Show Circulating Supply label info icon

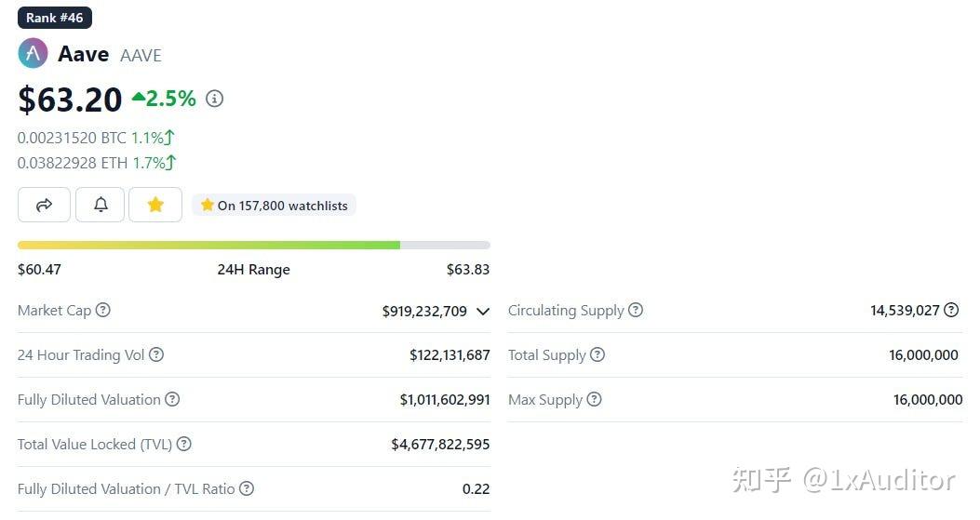click(x=636, y=310)
